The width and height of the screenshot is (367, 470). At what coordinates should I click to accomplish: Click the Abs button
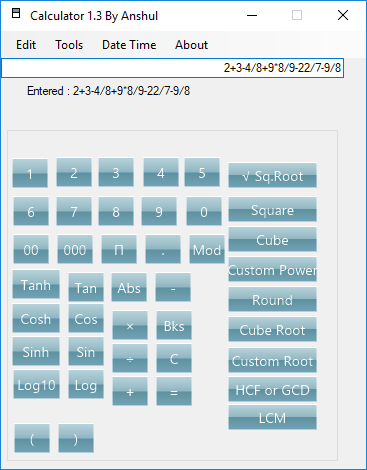[x=129, y=287]
